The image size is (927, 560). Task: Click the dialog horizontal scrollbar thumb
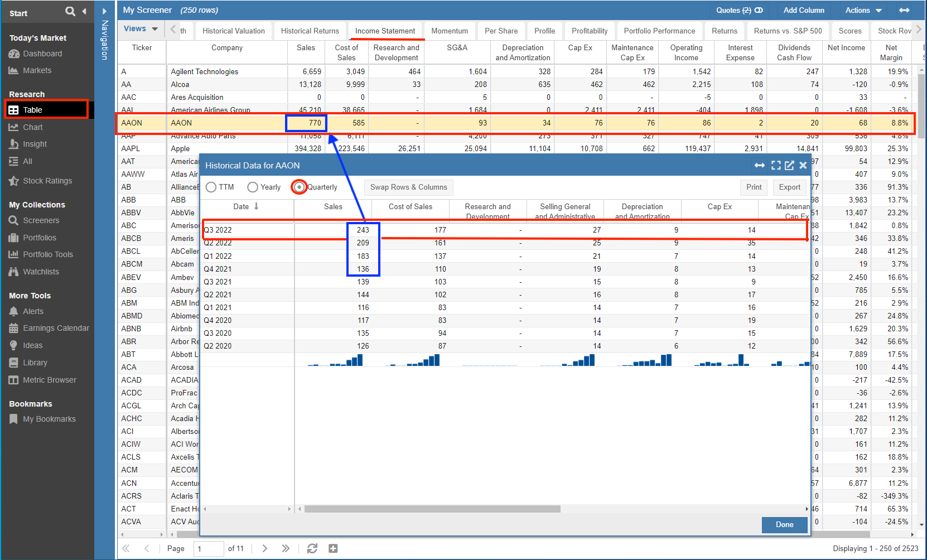[432, 509]
